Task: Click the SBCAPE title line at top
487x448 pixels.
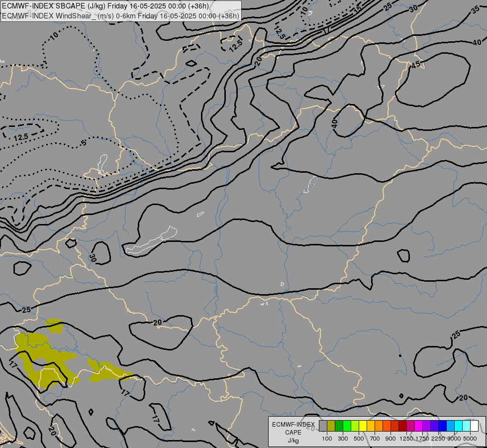Action: (x=105, y=6)
